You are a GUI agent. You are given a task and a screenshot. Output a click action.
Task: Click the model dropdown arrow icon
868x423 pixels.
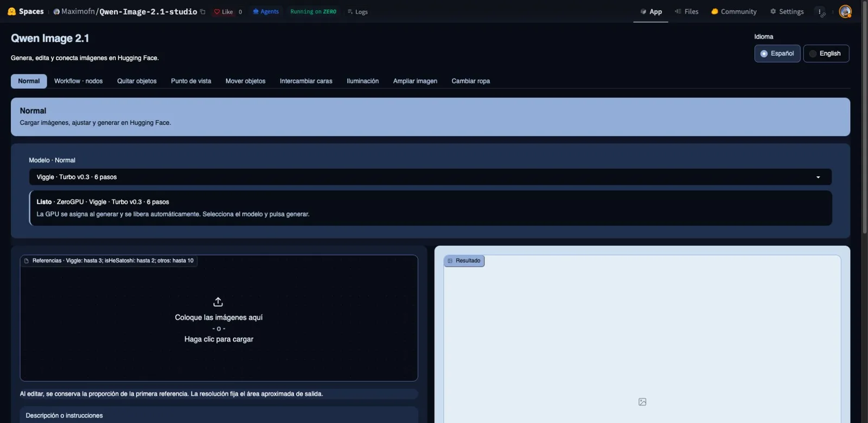tap(818, 177)
